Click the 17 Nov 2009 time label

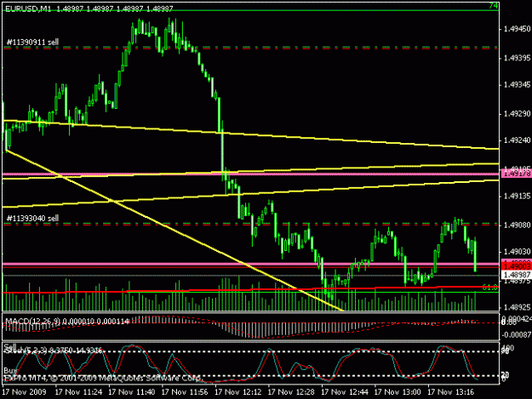click(24, 392)
